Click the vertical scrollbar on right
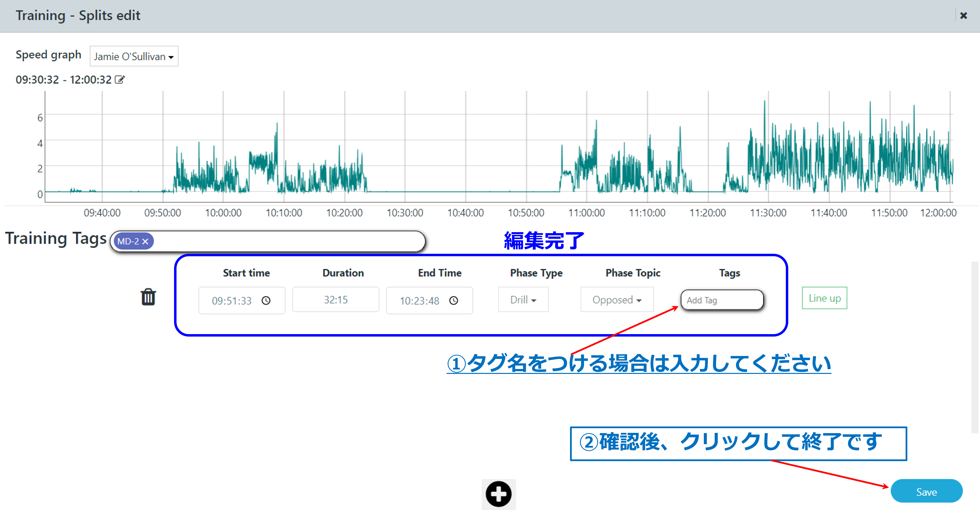The image size is (980, 510). pos(975,347)
